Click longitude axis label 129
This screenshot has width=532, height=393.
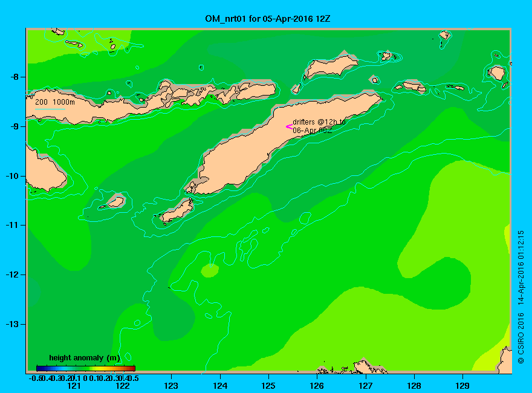(462, 386)
